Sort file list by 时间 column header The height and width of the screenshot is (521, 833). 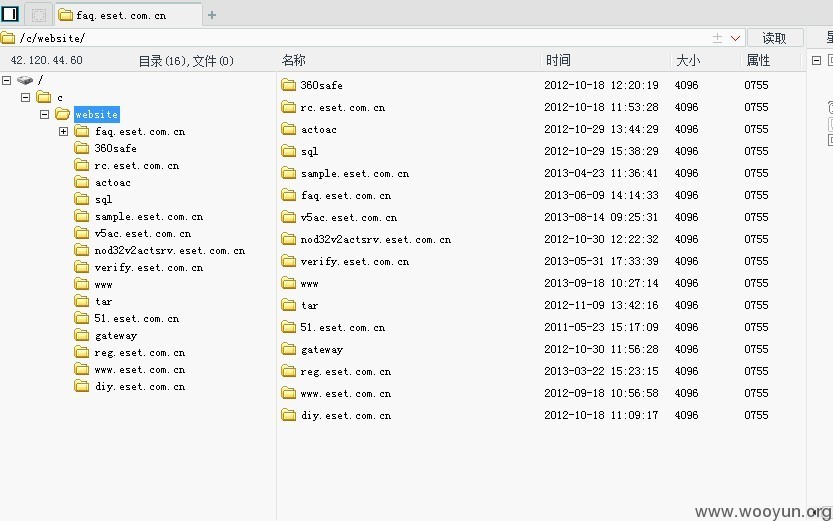(558, 61)
